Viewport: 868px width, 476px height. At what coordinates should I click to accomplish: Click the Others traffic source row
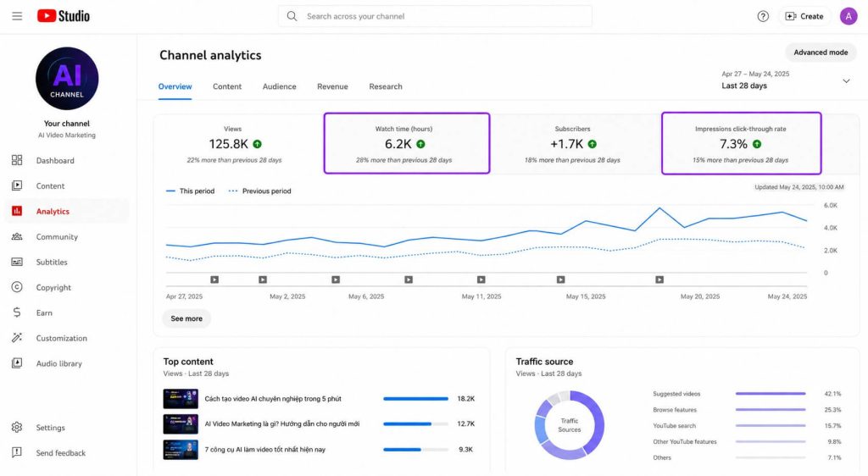click(747, 457)
